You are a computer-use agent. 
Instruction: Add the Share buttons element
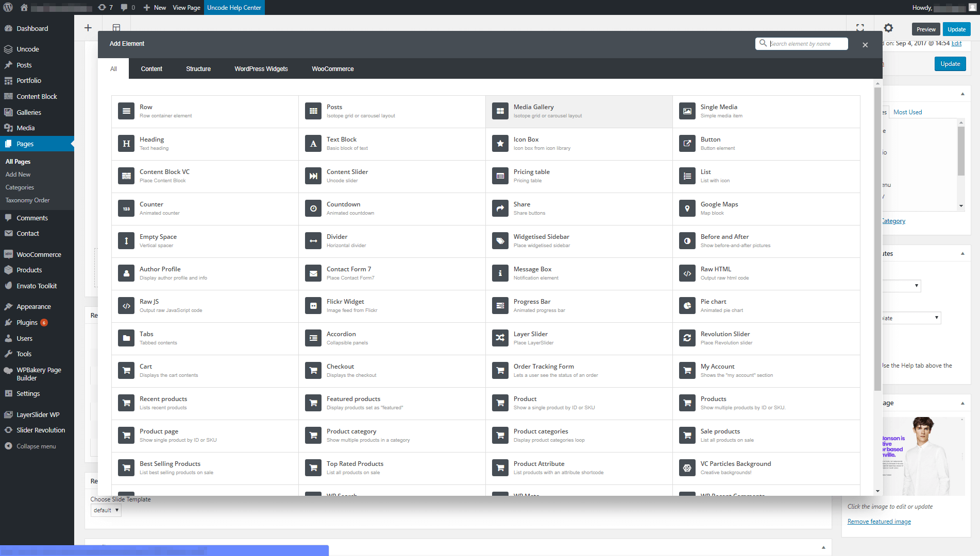pyautogui.click(x=579, y=208)
